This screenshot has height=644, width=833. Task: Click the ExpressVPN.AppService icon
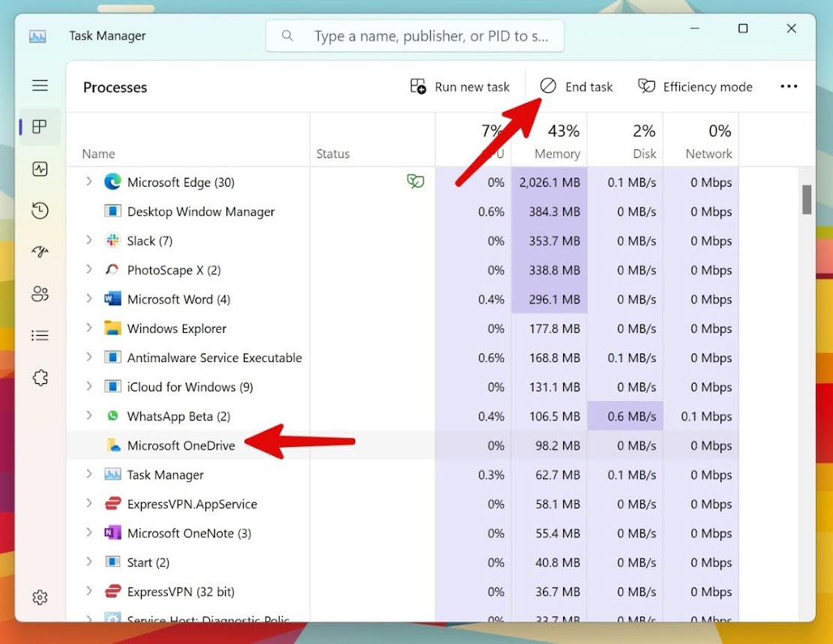[112, 503]
